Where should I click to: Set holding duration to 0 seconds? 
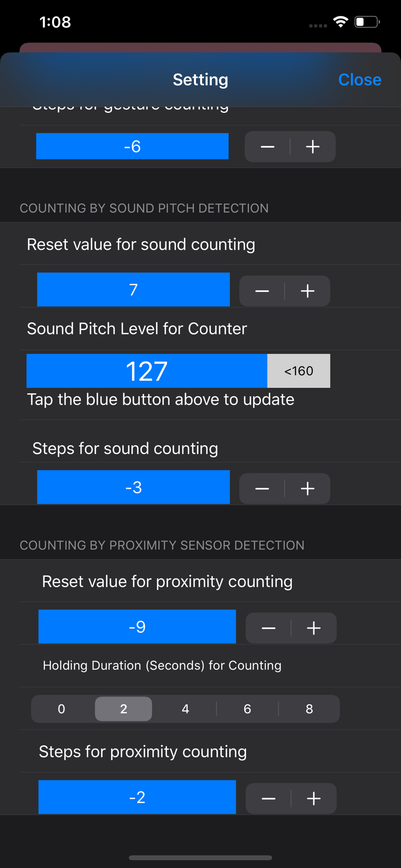62,709
